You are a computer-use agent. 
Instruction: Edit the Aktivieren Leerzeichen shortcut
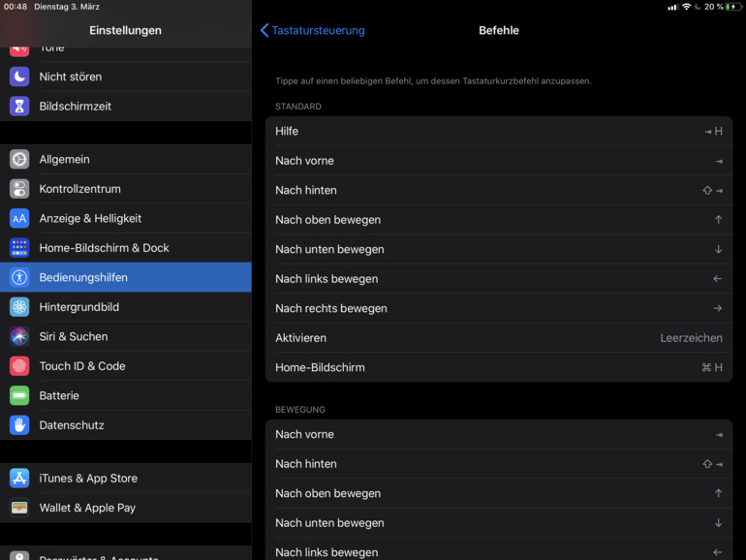point(498,338)
